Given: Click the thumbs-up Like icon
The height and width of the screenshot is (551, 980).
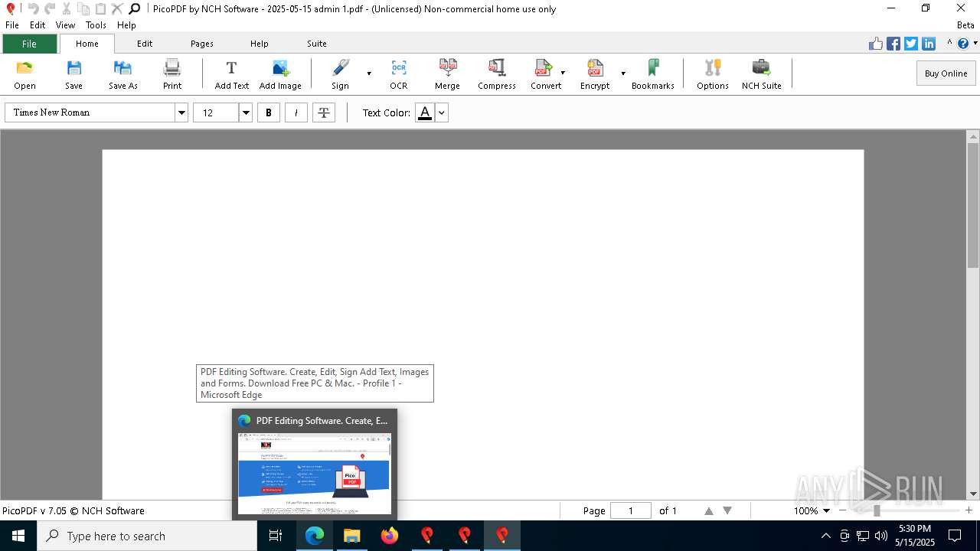Looking at the screenshot, I should pos(876,44).
